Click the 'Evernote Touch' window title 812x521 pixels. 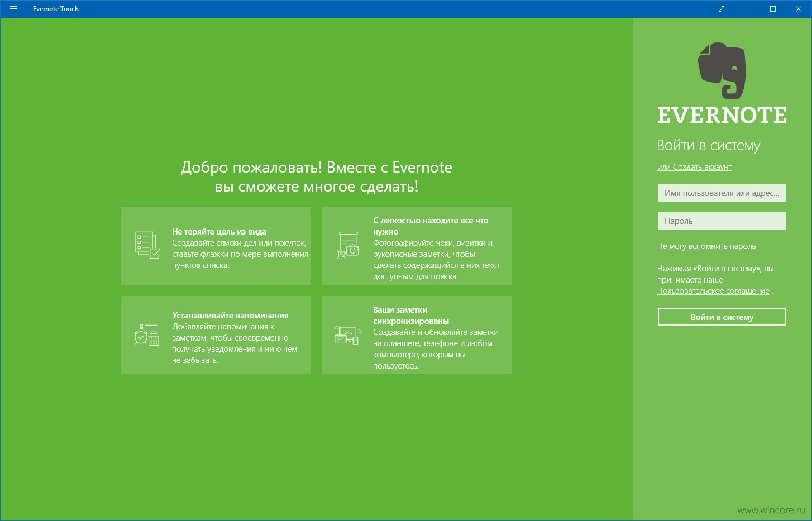[x=56, y=9]
